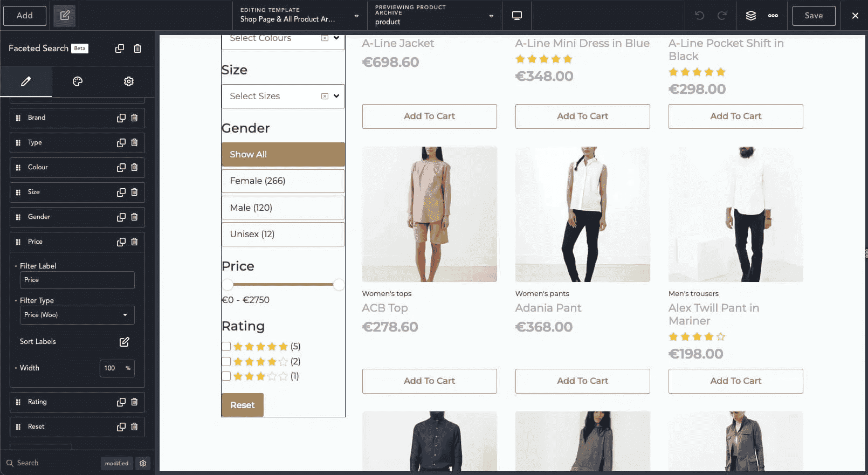Viewport: 868px width, 475px height.
Task: Grab the Brand item drag handle
Action: [18, 118]
